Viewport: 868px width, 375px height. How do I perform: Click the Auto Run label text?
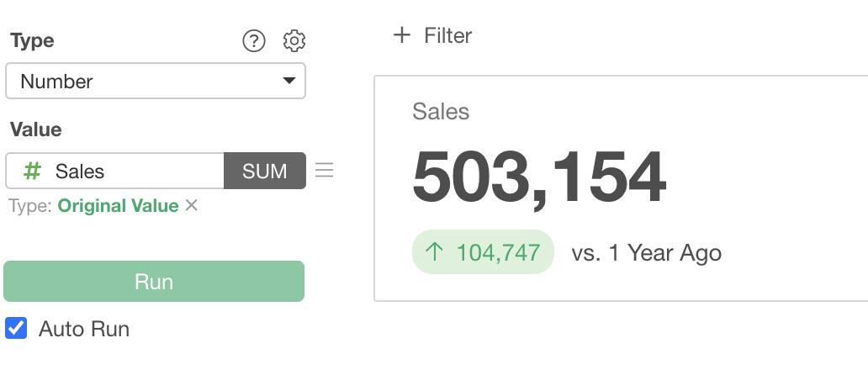pos(84,329)
